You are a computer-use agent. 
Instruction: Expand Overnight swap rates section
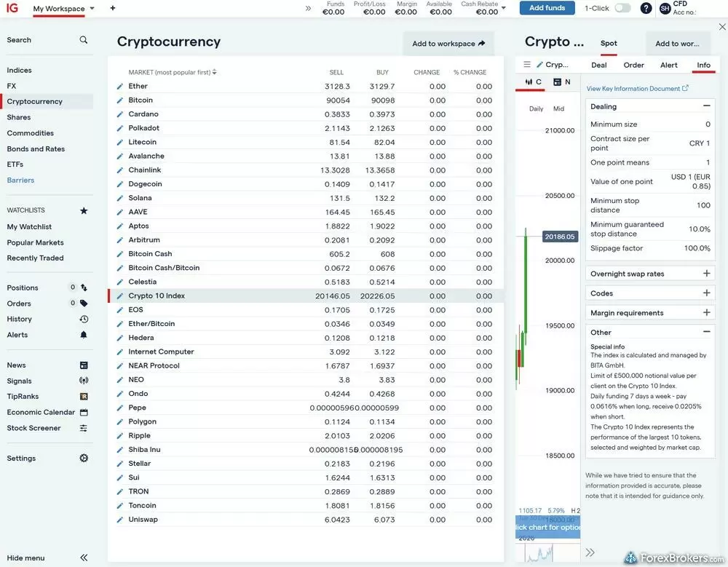pos(706,274)
